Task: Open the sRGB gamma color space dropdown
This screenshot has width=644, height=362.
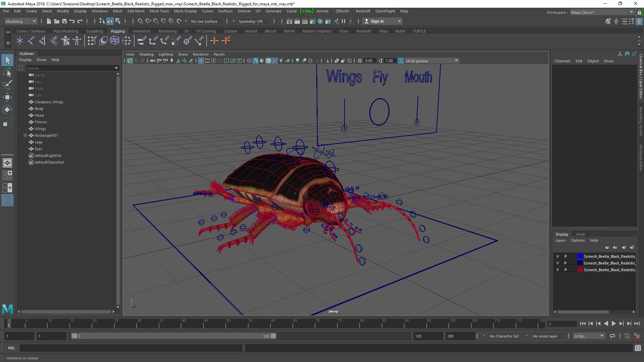Action: (432, 61)
